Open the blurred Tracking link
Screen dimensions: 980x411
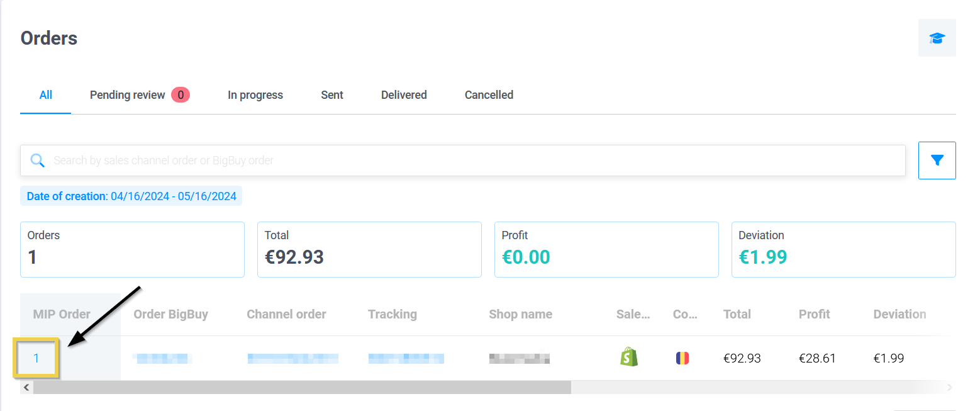406,359
